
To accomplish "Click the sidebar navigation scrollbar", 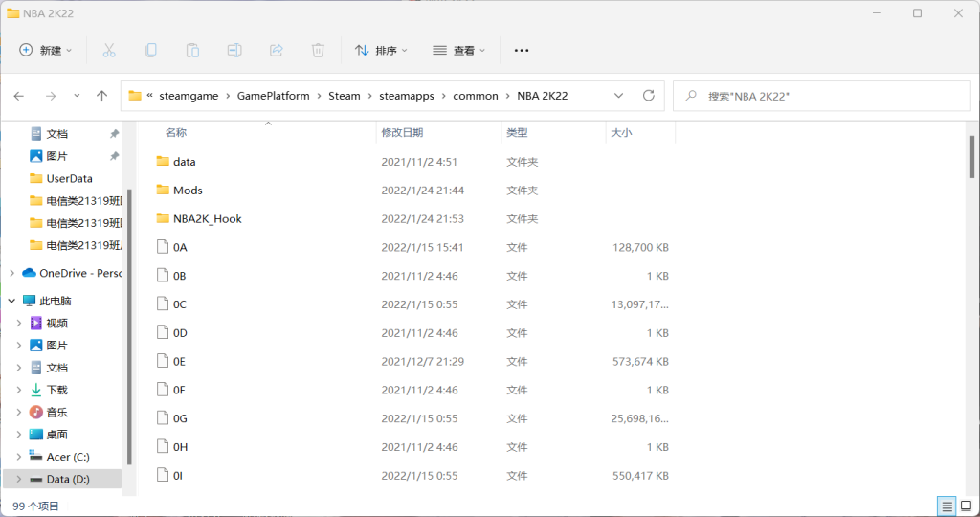I will coord(129,326).
